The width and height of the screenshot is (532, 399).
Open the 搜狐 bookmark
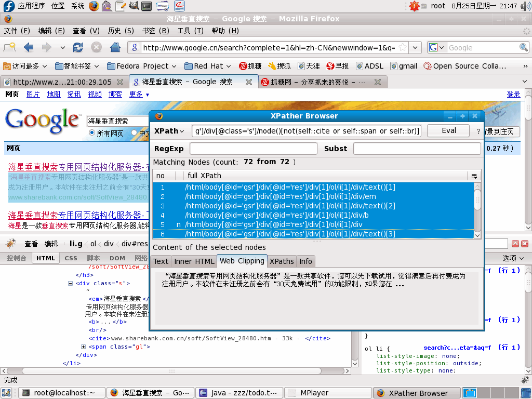[279, 66]
